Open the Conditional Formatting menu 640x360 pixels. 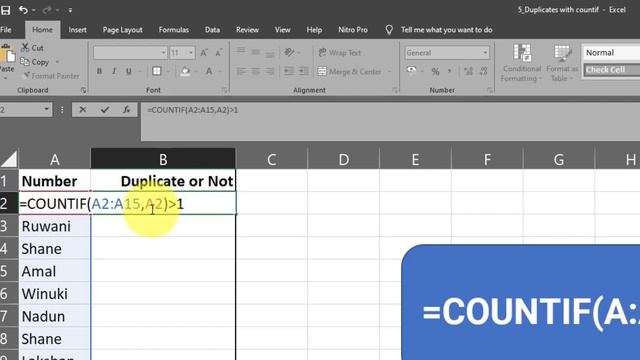point(522,63)
